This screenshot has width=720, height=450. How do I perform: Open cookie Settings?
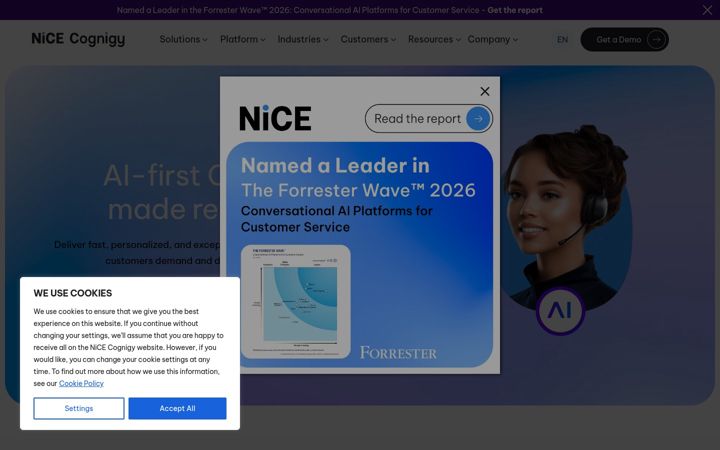pyautogui.click(x=79, y=408)
